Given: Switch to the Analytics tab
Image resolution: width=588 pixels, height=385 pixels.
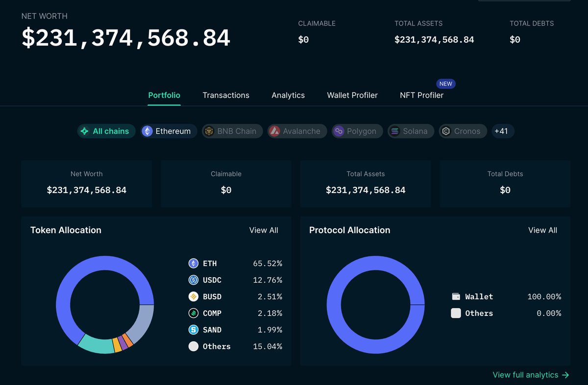Looking at the screenshot, I should (288, 96).
